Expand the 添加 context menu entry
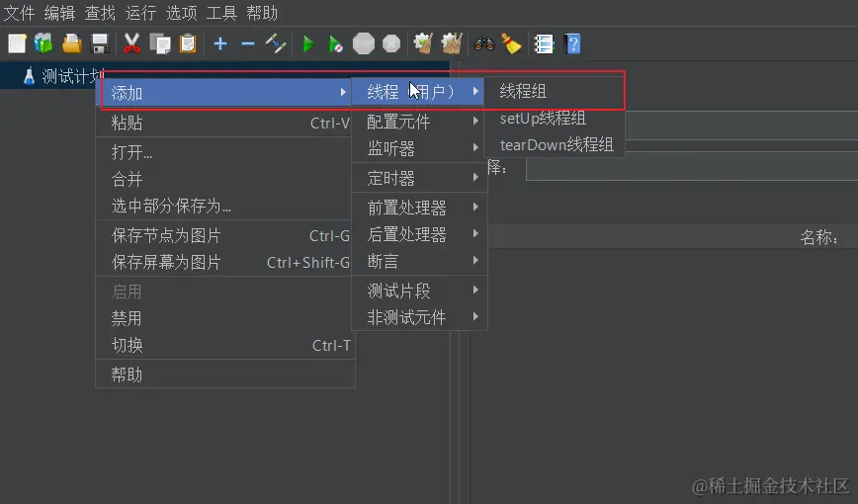Viewport: 858px width, 504px height. (x=224, y=93)
